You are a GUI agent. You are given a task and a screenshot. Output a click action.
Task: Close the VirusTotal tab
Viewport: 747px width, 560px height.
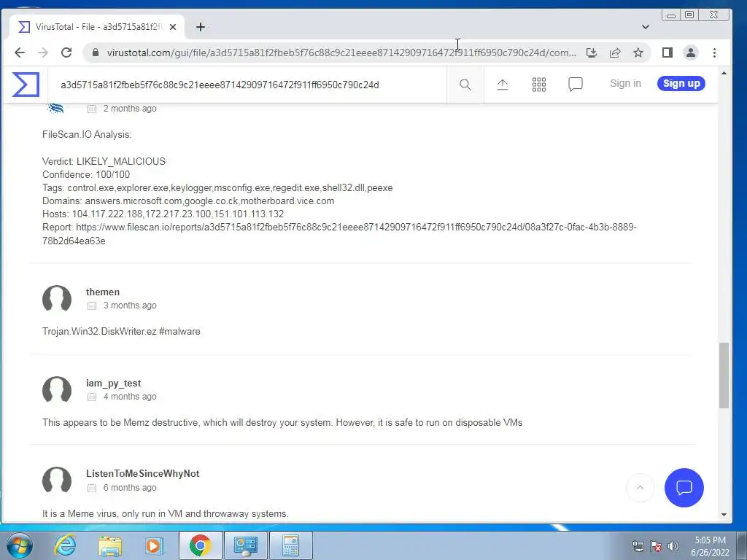point(173,27)
